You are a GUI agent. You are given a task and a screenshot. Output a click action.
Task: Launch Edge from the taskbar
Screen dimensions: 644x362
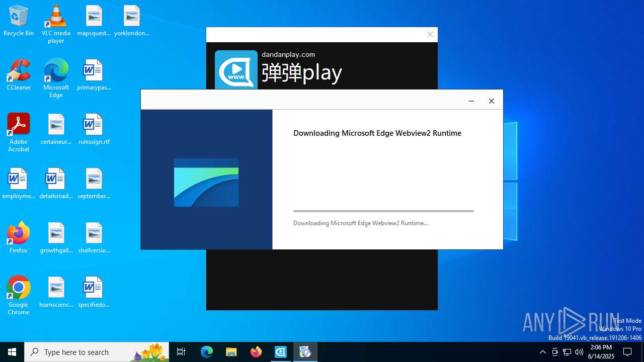tap(207, 352)
